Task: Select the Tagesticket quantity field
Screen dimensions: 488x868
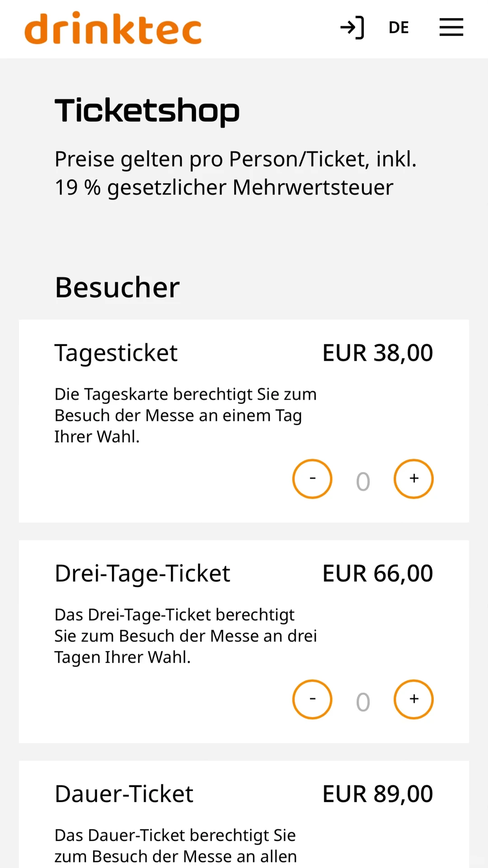Action: [x=363, y=481]
